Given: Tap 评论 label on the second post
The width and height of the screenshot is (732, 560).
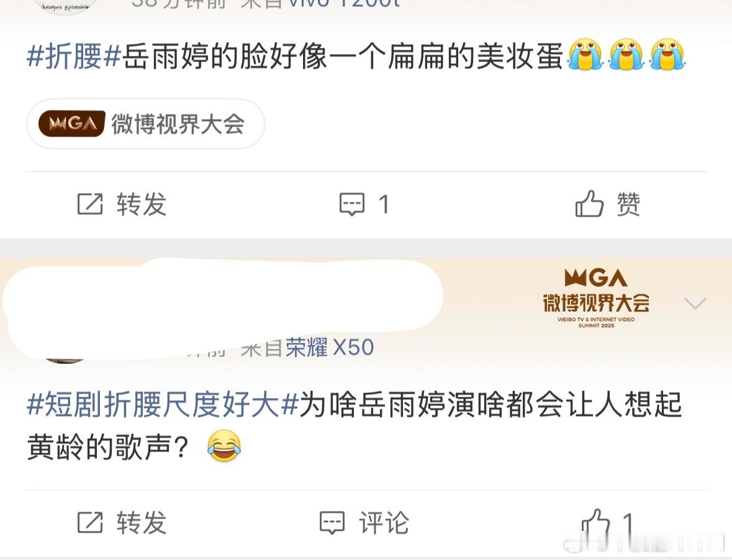Looking at the screenshot, I should [384, 522].
